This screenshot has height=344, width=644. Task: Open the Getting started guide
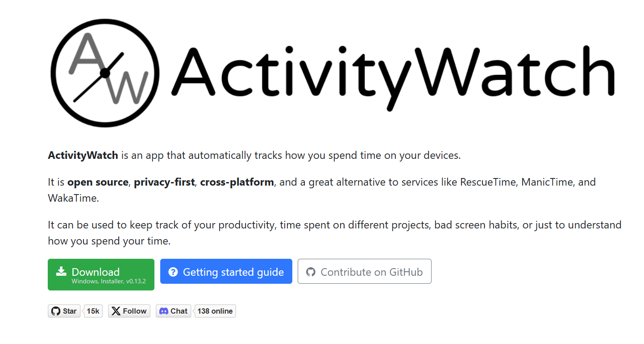point(226,271)
